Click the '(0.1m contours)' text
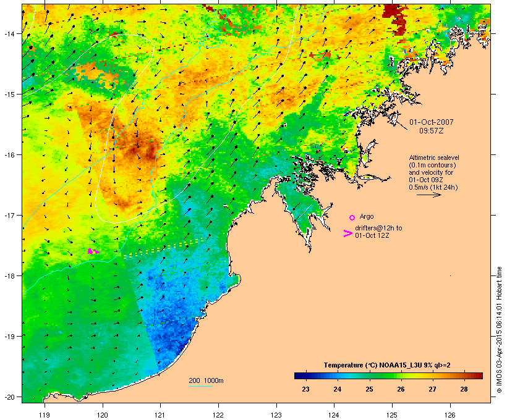Image resolution: width=507 pixels, height=420 pixels. [432, 165]
